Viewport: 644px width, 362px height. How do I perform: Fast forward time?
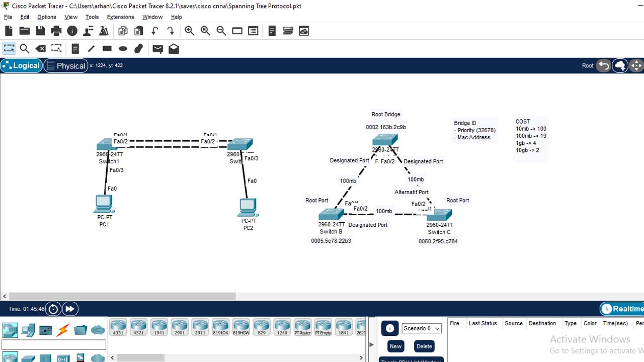(70, 309)
